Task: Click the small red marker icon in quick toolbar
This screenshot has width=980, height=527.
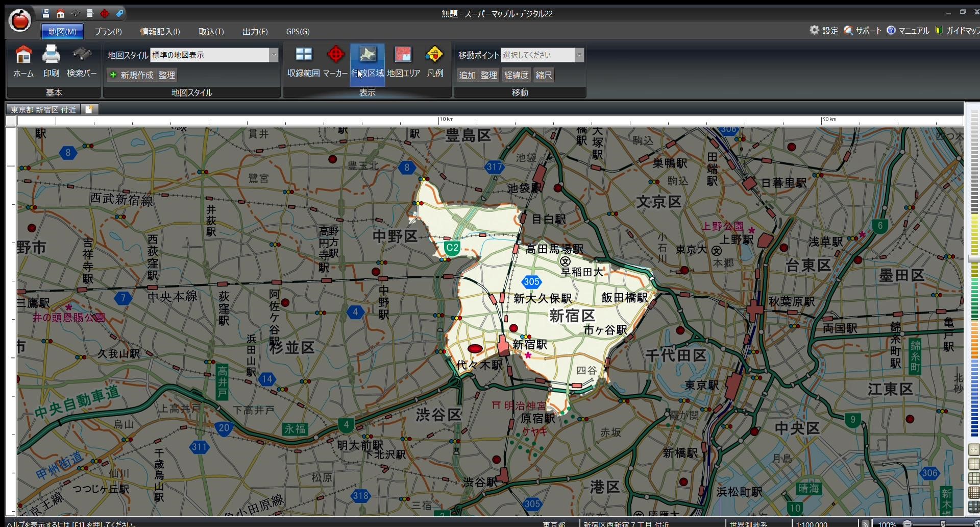Action: click(x=105, y=14)
